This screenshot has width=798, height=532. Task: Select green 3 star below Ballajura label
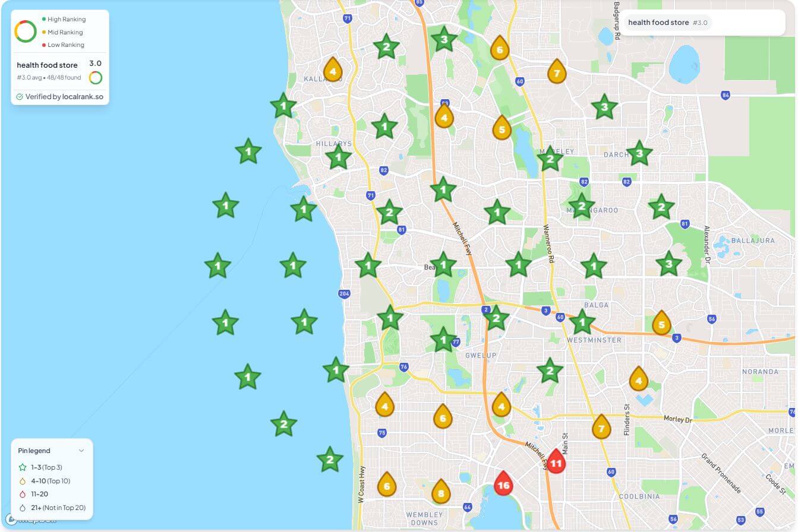[668, 264]
